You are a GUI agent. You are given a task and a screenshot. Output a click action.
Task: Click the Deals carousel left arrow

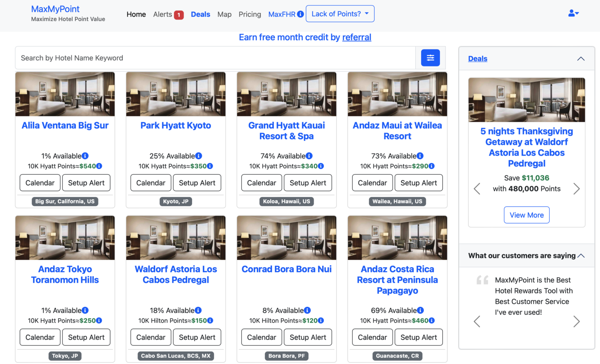click(x=477, y=189)
